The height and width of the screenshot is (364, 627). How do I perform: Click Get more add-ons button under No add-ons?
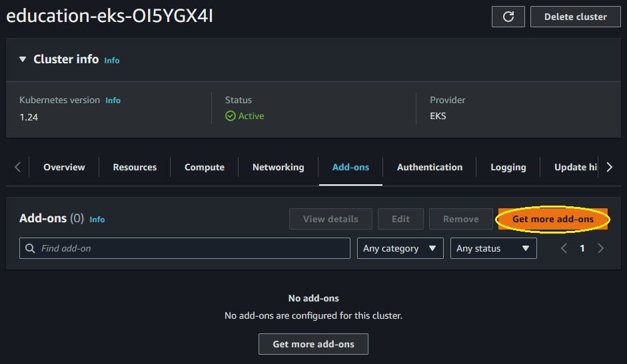coord(313,344)
